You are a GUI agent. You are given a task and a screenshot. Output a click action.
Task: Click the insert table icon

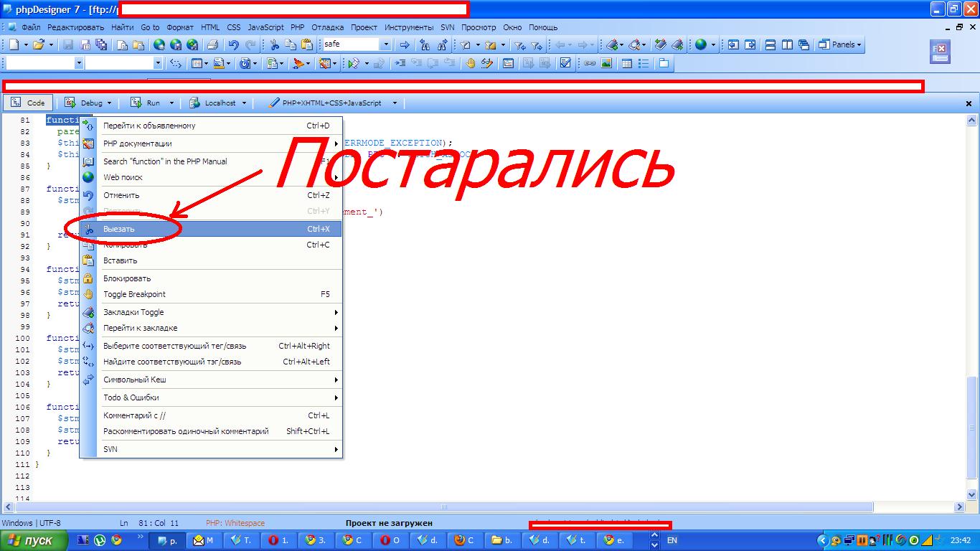pos(626,63)
